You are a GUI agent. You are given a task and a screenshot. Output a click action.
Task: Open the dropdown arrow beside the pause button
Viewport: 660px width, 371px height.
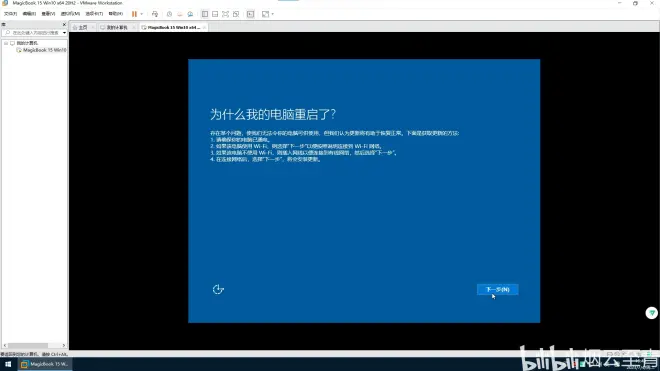point(141,14)
